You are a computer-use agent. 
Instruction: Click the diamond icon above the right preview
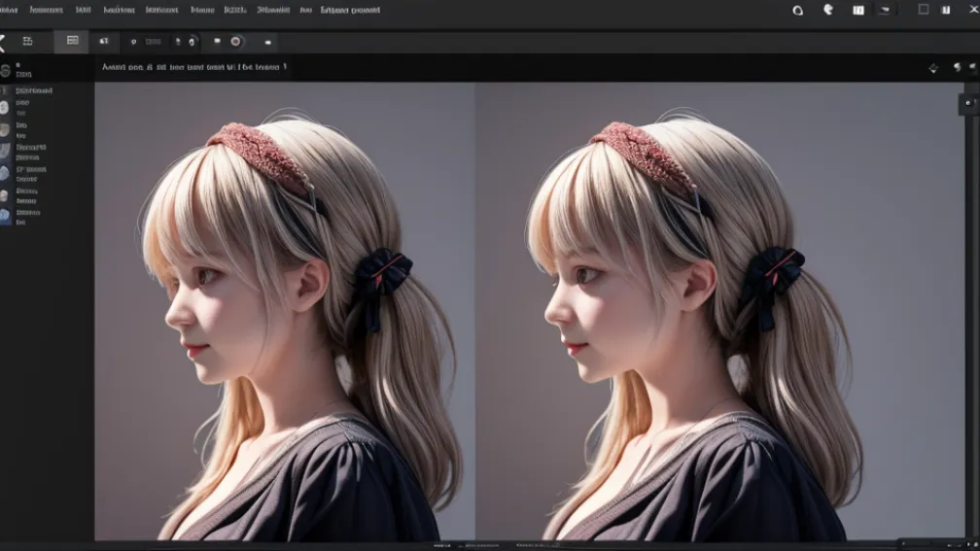click(x=933, y=68)
